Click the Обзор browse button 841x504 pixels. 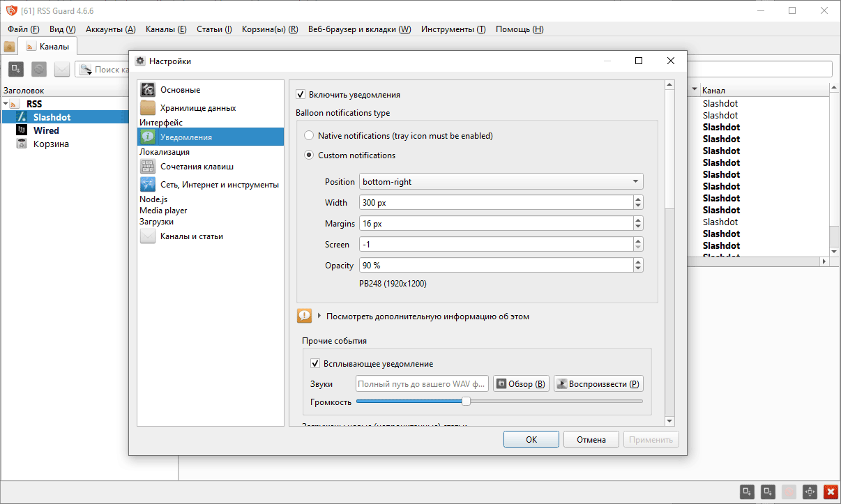(x=521, y=384)
